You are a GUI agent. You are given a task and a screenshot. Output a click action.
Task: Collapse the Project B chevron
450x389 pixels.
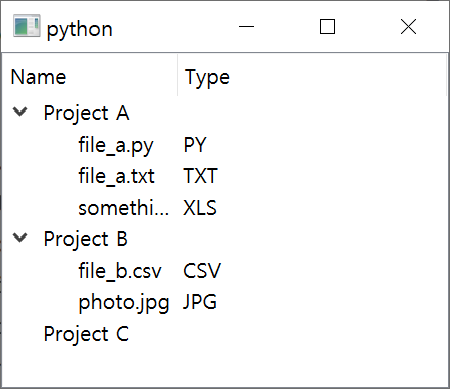20,238
